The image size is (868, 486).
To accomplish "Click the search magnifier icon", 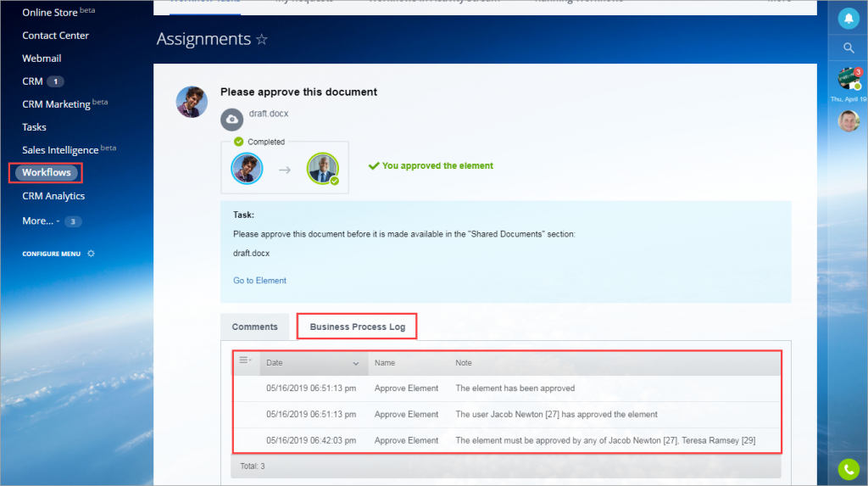I will [848, 47].
